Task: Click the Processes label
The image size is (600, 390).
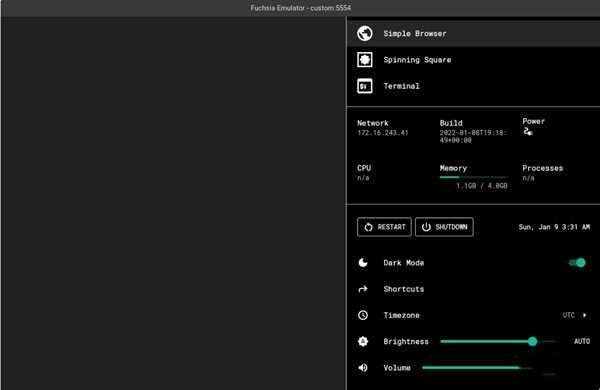Action: click(543, 168)
